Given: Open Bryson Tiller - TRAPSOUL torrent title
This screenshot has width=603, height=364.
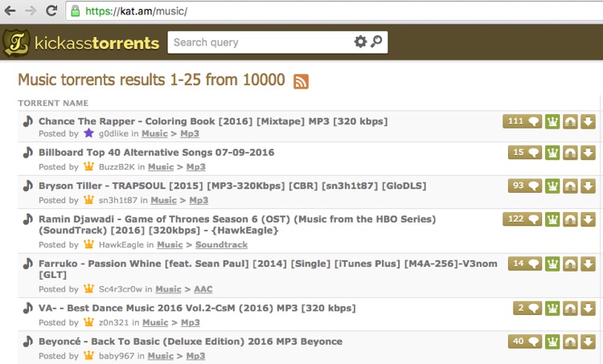Looking at the screenshot, I should (x=232, y=186).
